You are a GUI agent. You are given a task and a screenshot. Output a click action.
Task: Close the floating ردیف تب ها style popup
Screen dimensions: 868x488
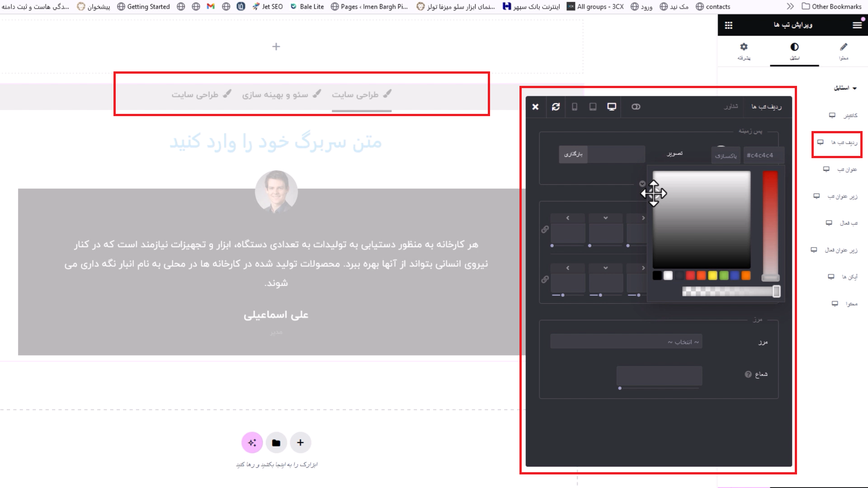[x=535, y=107]
